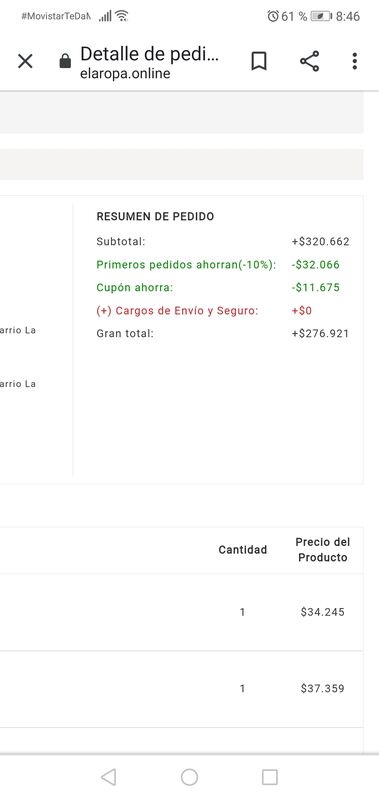Tap the battery indicator icon
Viewport: 379px width, 800px height.
tap(321, 16)
